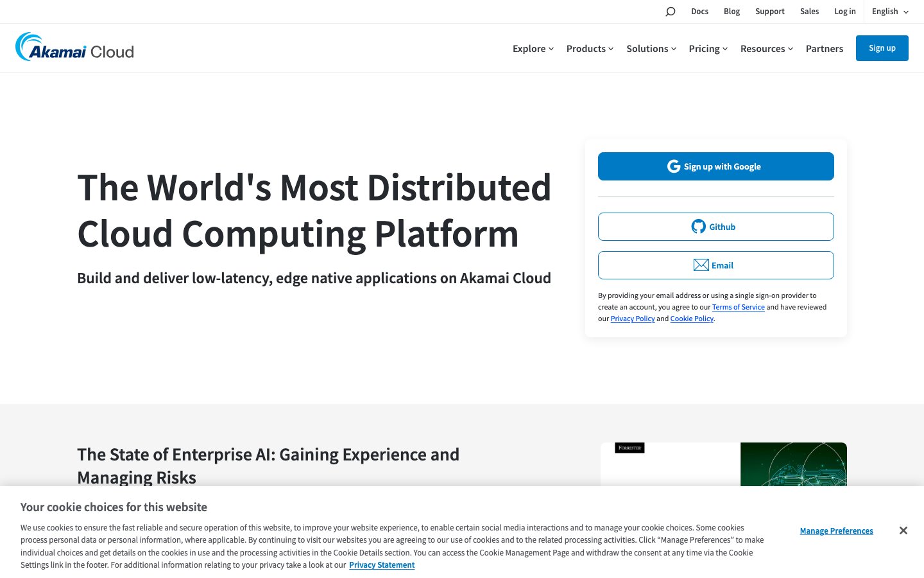Click the blue Sign up button
Viewport: 924px width, 578px height.
click(882, 48)
